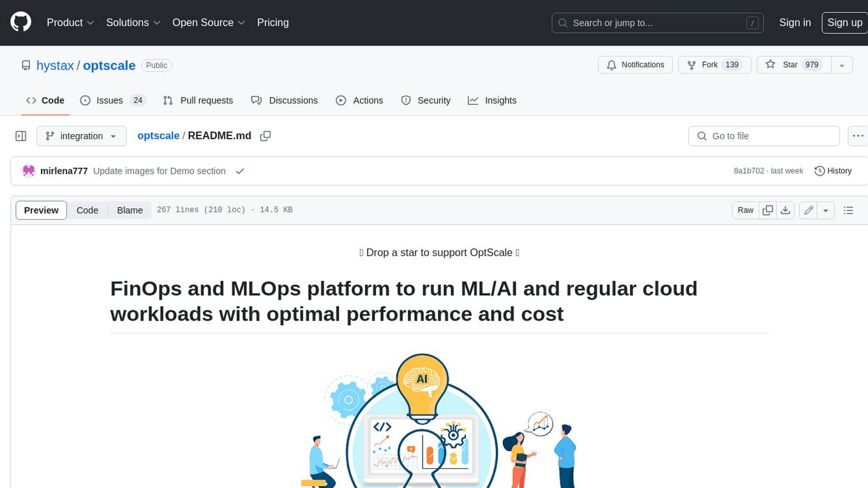
Task: Expand the file tree side panel
Action: 21,136
